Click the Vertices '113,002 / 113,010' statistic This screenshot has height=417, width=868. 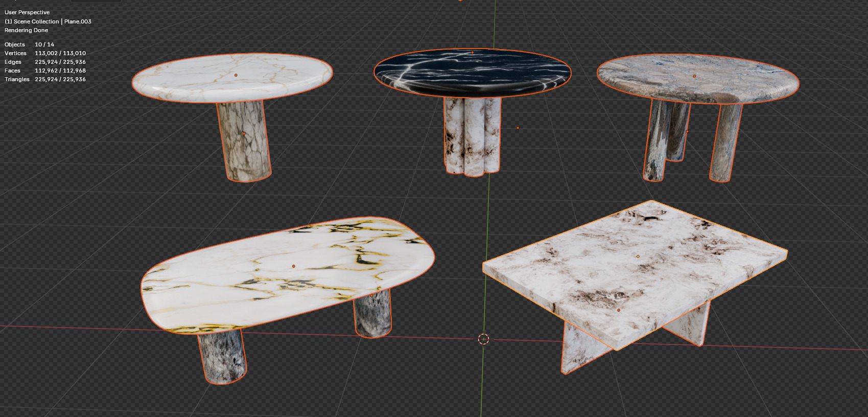click(60, 53)
